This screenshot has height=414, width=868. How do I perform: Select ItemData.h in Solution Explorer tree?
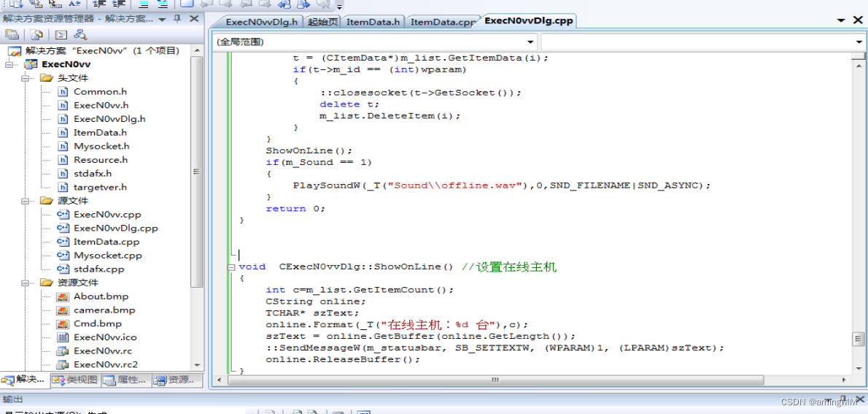[x=100, y=132]
